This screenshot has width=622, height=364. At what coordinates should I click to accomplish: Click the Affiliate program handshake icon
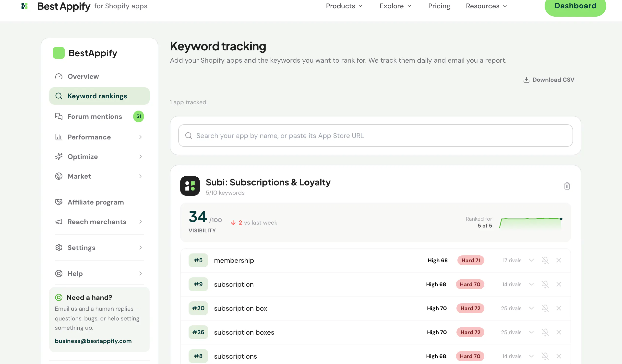pyautogui.click(x=59, y=202)
